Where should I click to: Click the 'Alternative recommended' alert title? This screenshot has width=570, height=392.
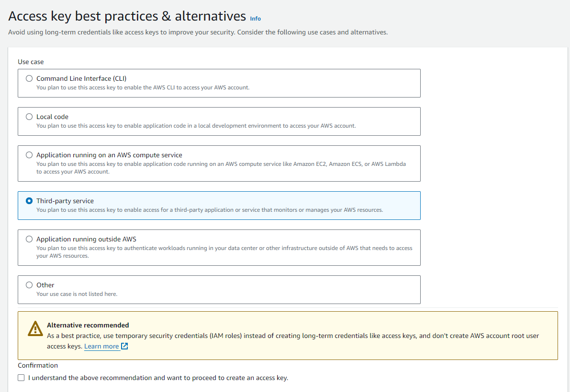pos(88,325)
